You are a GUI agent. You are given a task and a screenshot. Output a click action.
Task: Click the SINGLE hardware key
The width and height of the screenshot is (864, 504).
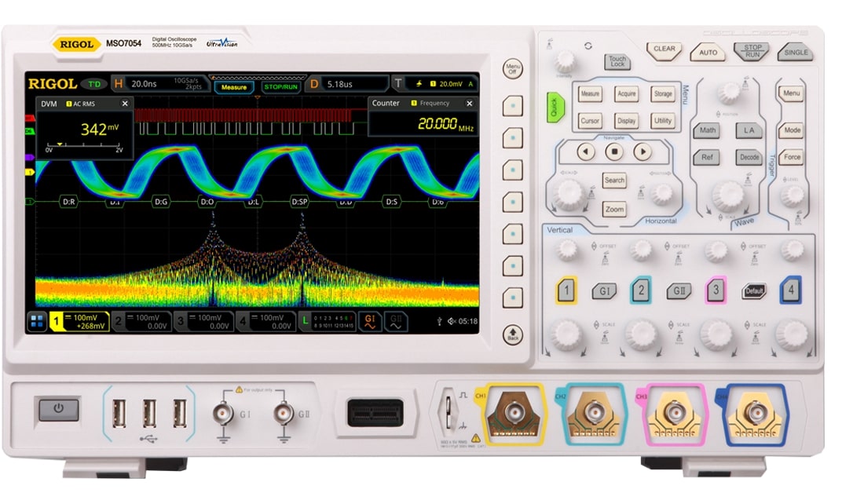tap(796, 53)
